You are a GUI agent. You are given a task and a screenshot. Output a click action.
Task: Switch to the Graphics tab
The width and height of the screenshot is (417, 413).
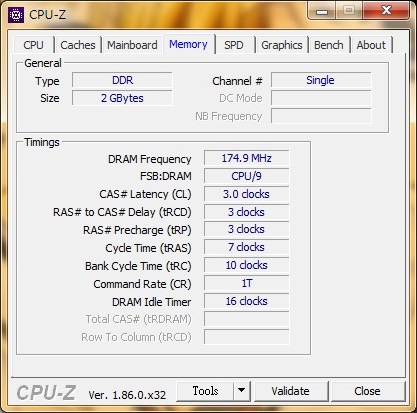(282, 45)
